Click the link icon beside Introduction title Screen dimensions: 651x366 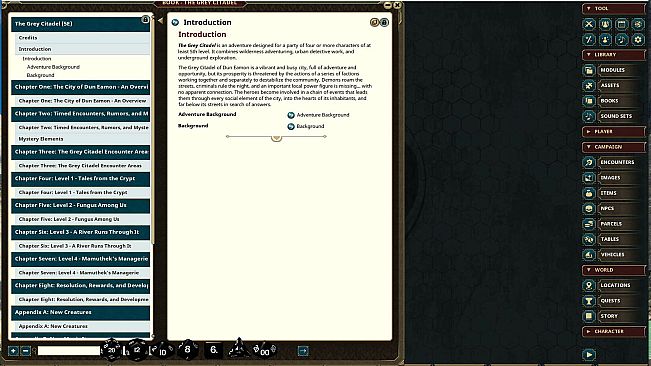point(175,22)
